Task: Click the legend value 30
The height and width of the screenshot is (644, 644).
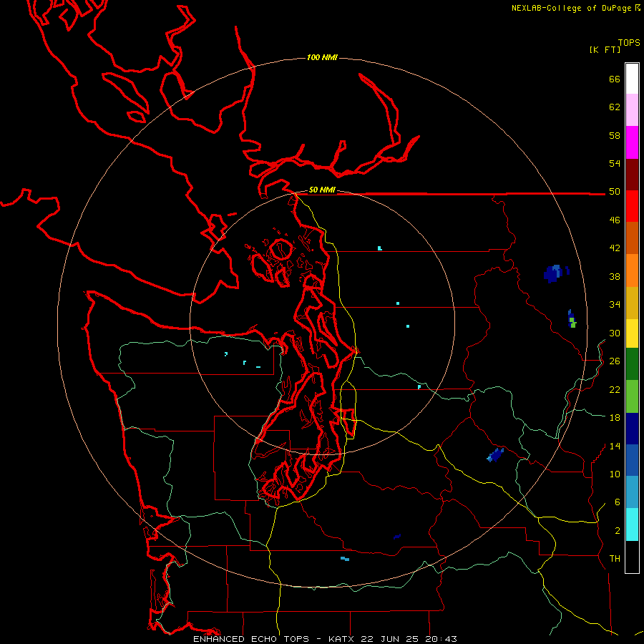Action: (x=615, y=333)
